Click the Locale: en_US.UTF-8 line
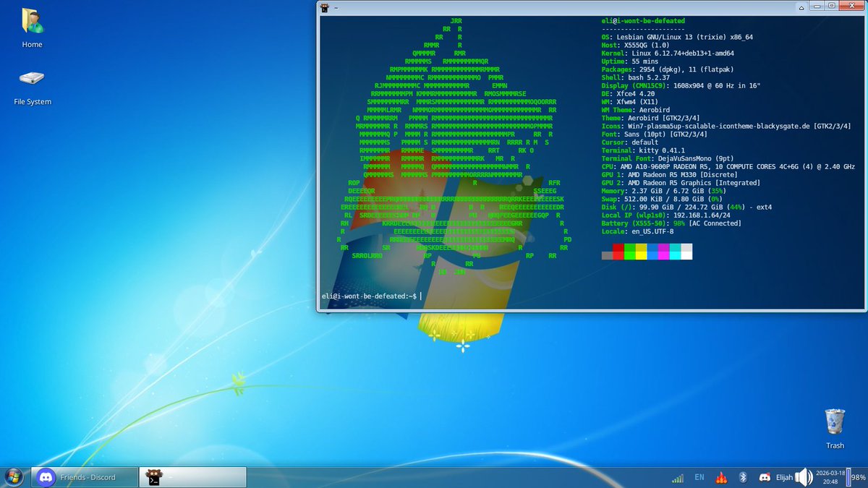This screenshot has width=868, height=488. tap(637, 232)
